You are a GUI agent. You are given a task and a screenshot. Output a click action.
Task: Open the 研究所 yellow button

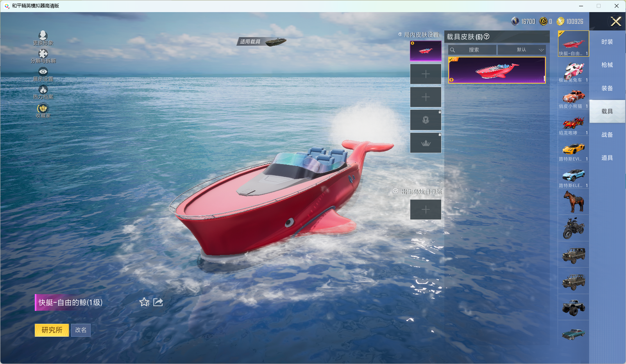coord(52,330)
